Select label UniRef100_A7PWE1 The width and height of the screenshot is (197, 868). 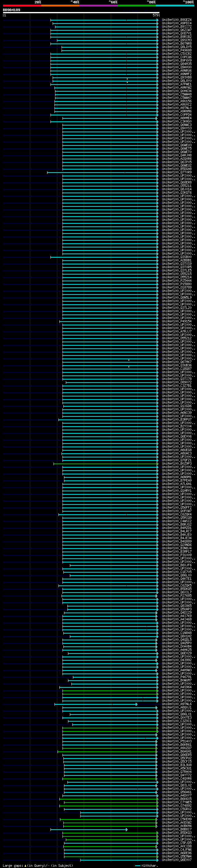pyautogui.click(x=177, y=84)
